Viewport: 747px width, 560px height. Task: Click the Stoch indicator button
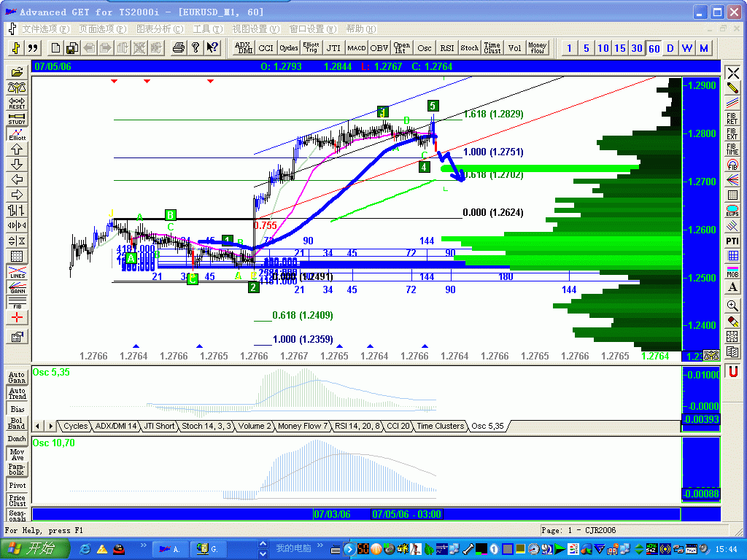(x=469, y=47)
